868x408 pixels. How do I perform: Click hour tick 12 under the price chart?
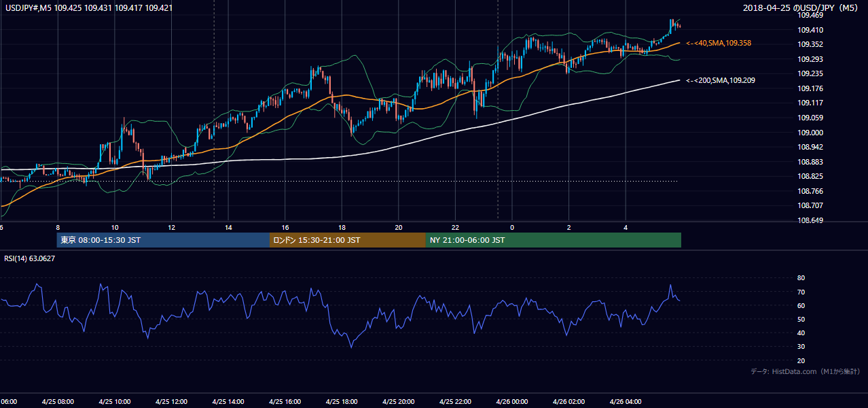[171, 228]
